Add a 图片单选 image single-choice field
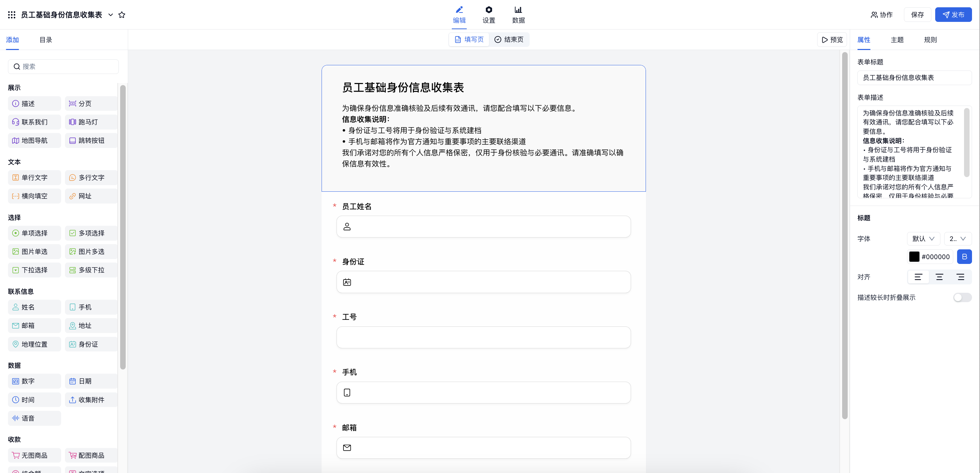 34,251
